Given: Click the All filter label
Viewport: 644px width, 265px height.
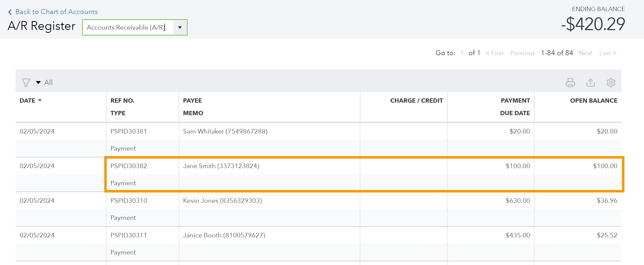Looking at the screenshot, I should [x=48, y=82].
